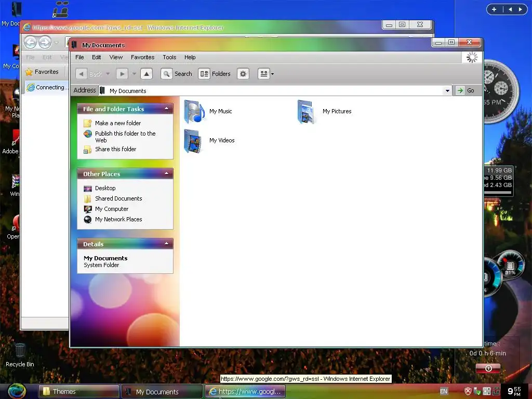Screen dimensions: 532x399
Task: Go up one folder level
Action: click(146, 74)
